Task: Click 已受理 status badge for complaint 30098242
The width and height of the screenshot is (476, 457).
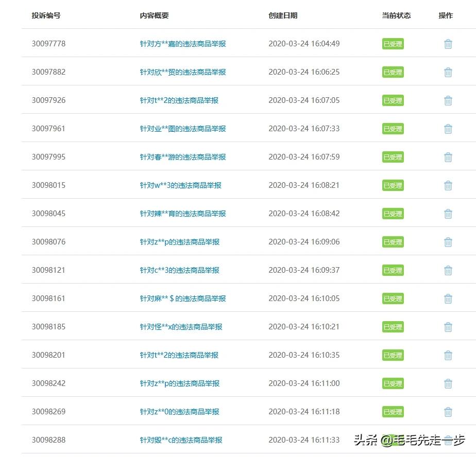Action: click(x=393, y=383)
